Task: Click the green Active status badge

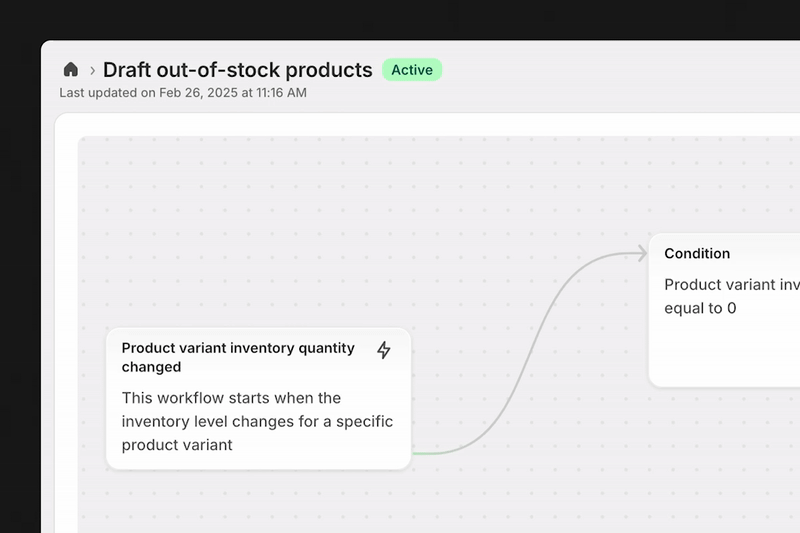Action: 412,70
